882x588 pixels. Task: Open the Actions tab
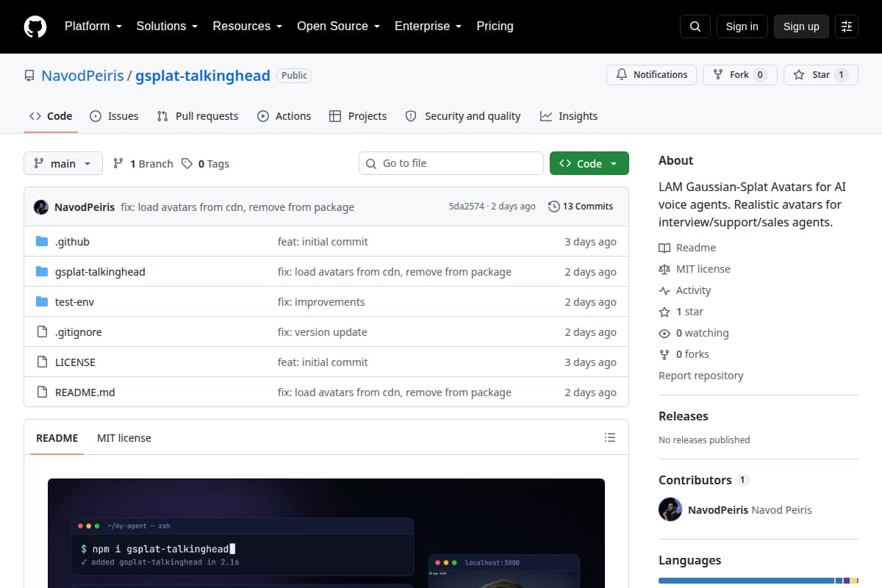click(x=284, y=116)
